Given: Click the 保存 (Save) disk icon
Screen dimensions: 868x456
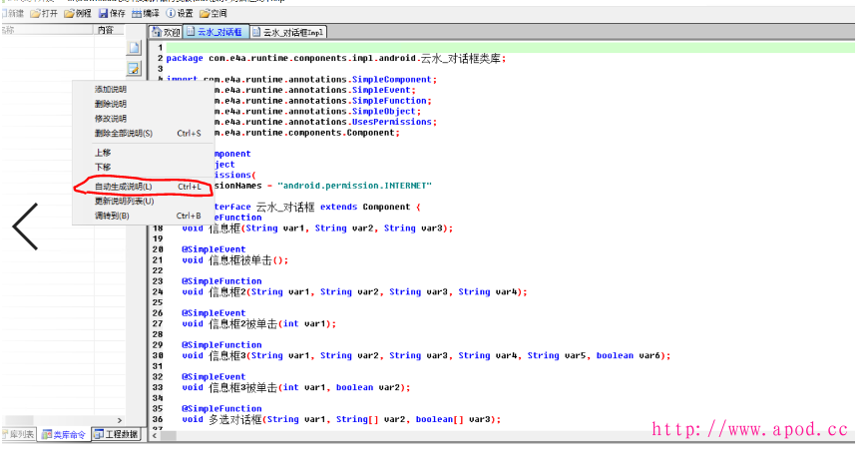Looking at the screenshot, I should pos(105,13).
